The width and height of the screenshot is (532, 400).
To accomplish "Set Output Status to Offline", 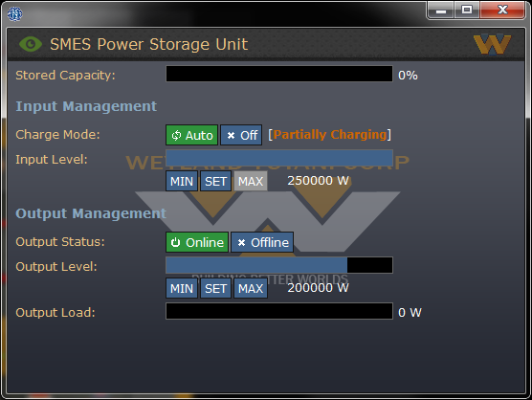I will tap(262, 242).
